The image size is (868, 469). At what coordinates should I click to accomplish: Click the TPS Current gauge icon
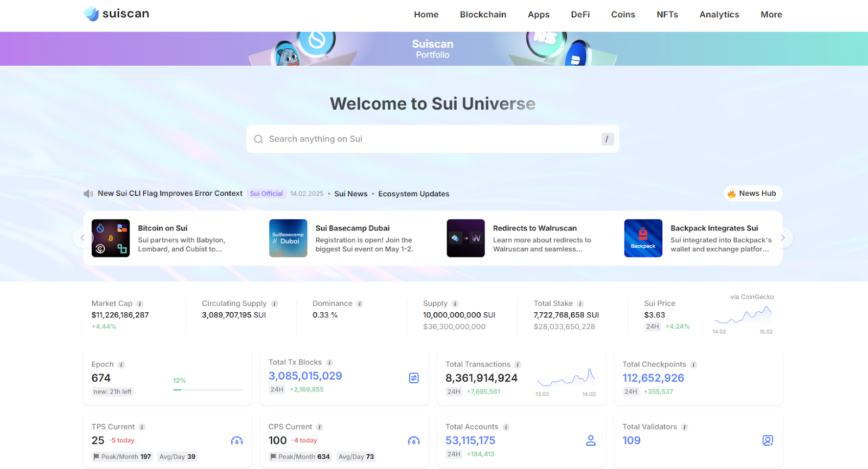point(237,441)
